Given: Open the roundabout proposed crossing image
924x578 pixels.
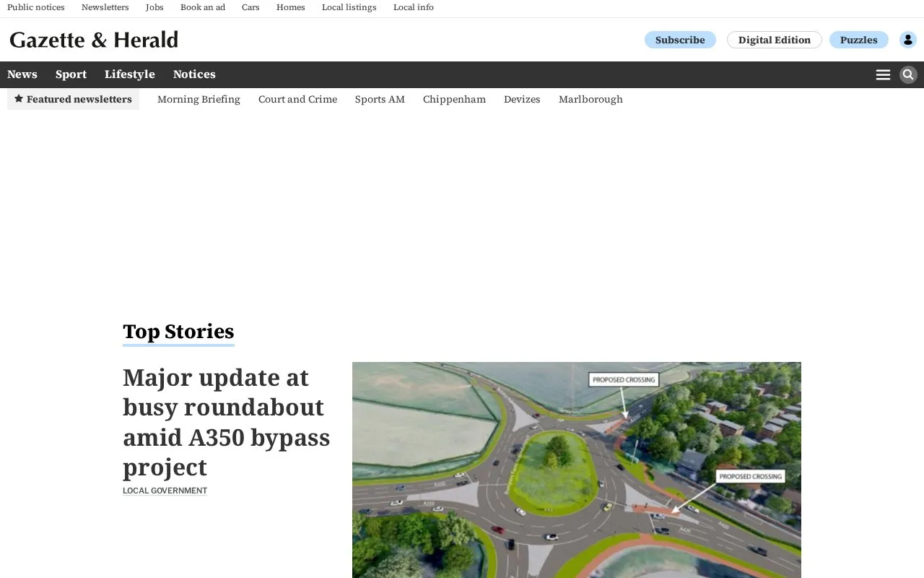Looking at the screenshot, I should click(x=577, y=470).
